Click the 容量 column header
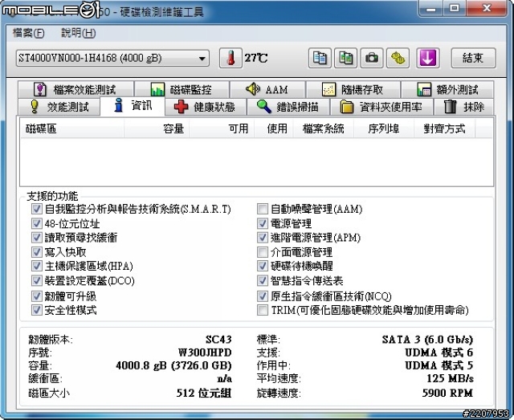Screen dimensions: 514x420 click(157, 128)
